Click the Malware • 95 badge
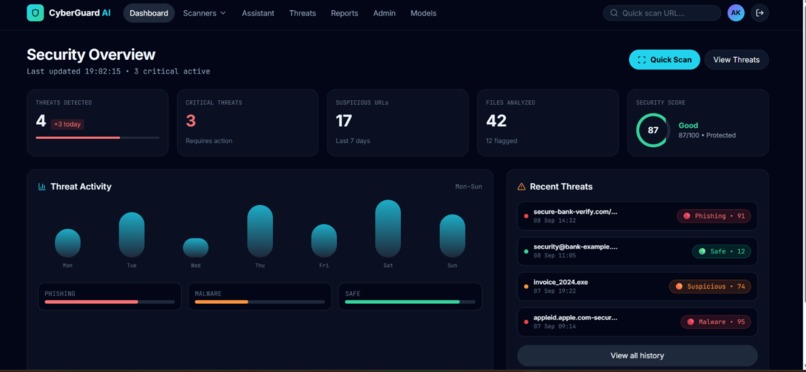Screen dimensions: 806x372 tap(716, 322)
